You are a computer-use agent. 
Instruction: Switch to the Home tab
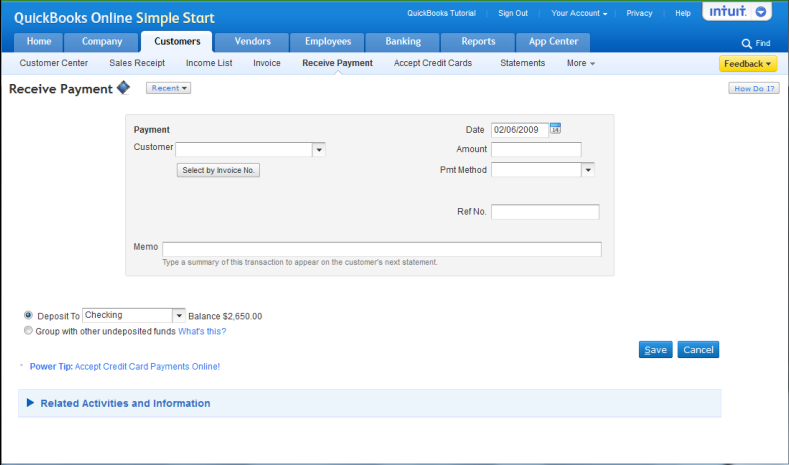pos(39,42)
